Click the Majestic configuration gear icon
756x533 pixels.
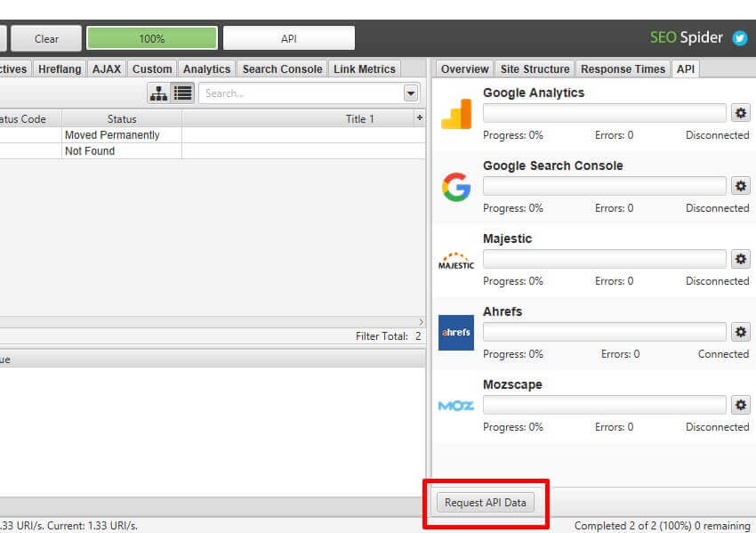tap(740, 259)
